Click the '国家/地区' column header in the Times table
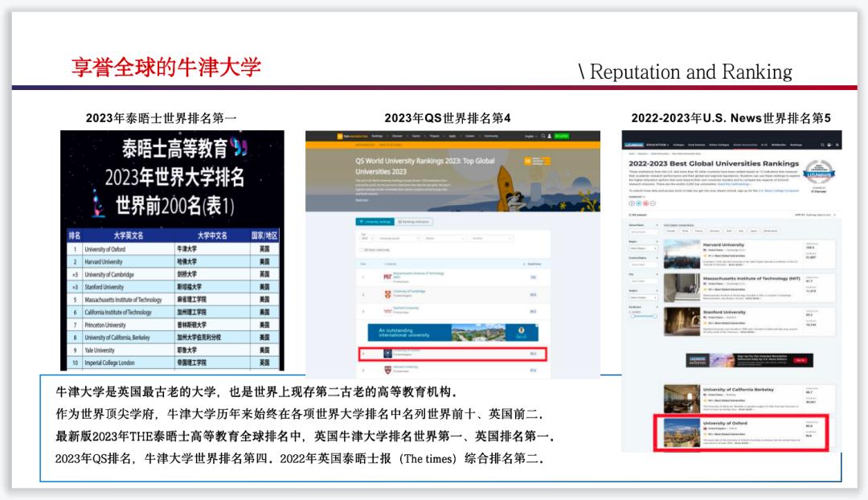868x500 pixels. pyautogui.click(x=264, y=236)
